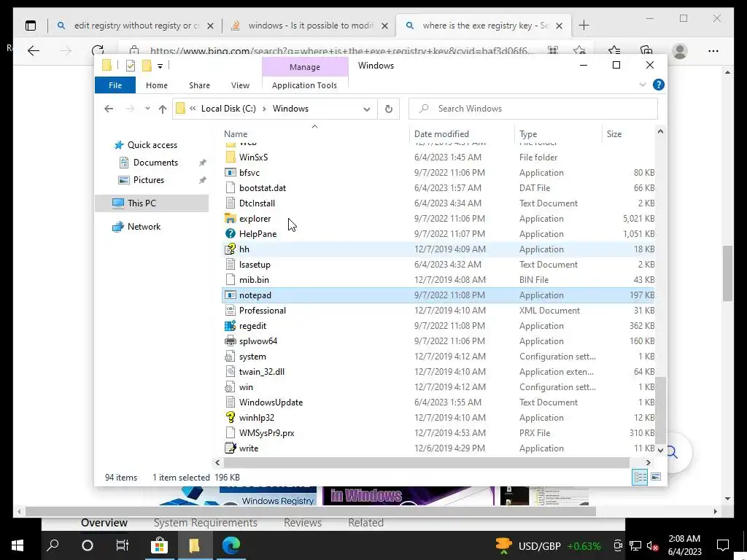Open the File ribbon menu
747x560 pixels.
click(x=115, y=85)
